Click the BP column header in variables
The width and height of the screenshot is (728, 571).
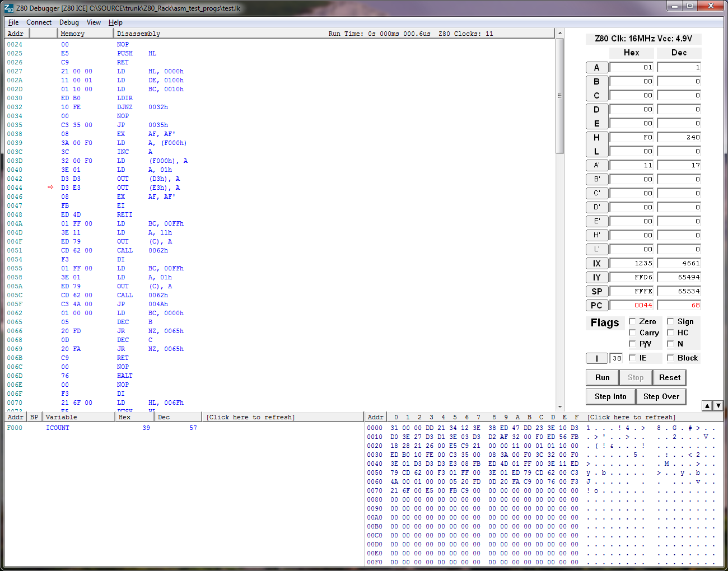pyautogui.click(x=34, y=417)
